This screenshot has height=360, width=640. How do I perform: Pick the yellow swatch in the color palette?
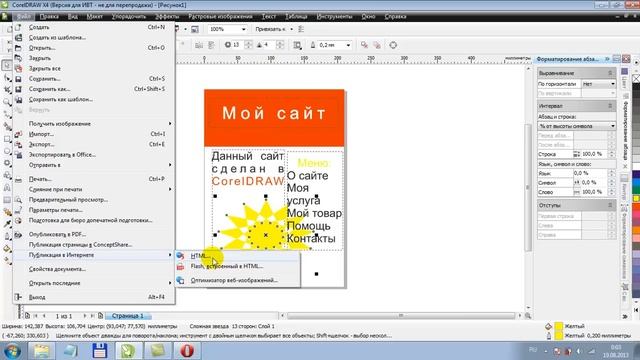pyautogui.click(x=636, y=198)
